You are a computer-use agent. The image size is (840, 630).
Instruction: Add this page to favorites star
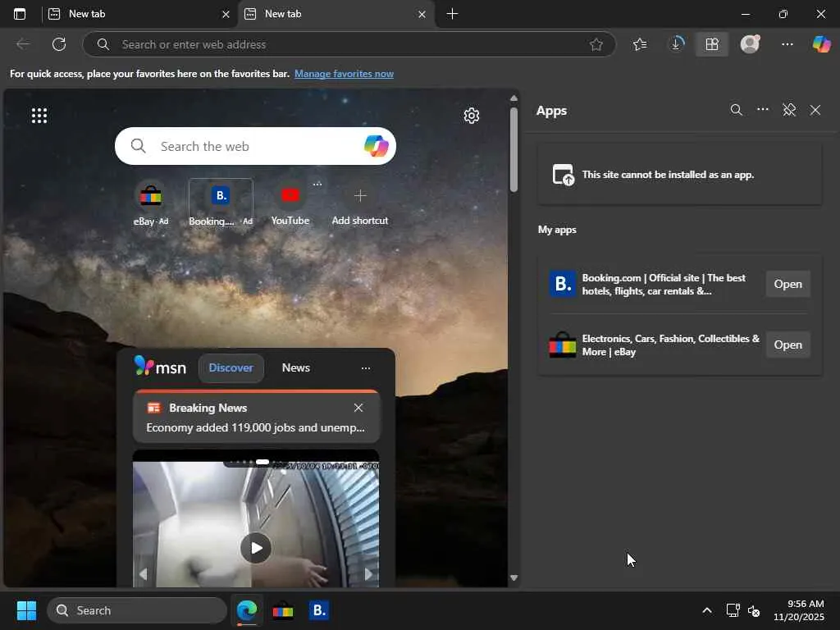(x=596, y=44)
